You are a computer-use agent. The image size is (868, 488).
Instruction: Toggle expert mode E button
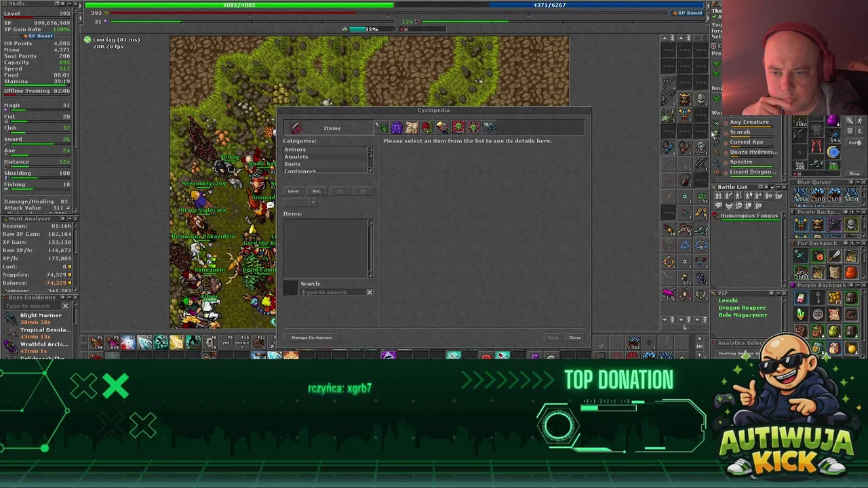point(860,131)
